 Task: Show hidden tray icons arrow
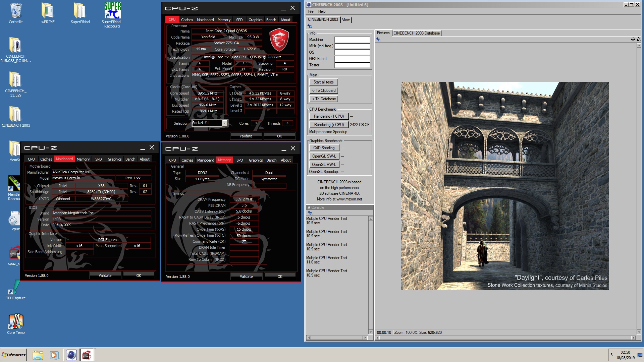pos(611,354)
